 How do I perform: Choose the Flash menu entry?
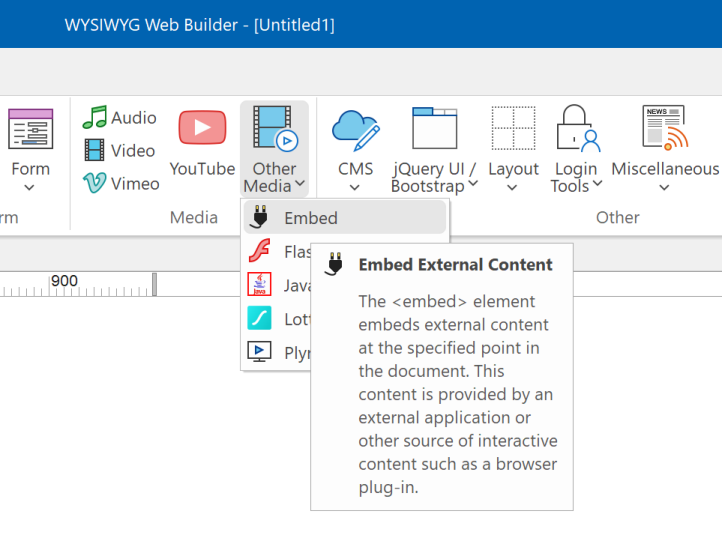pyautogui.click(x=278, y=252)
